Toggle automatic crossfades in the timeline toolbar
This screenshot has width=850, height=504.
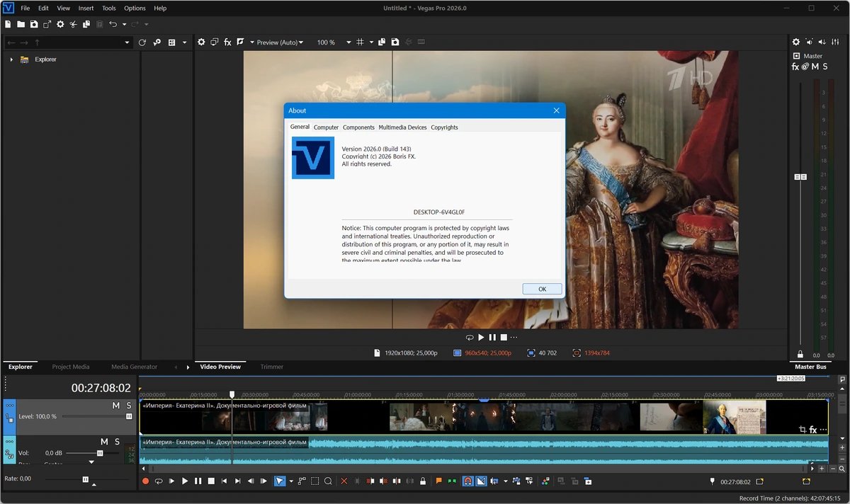click(x=481, y=481)
